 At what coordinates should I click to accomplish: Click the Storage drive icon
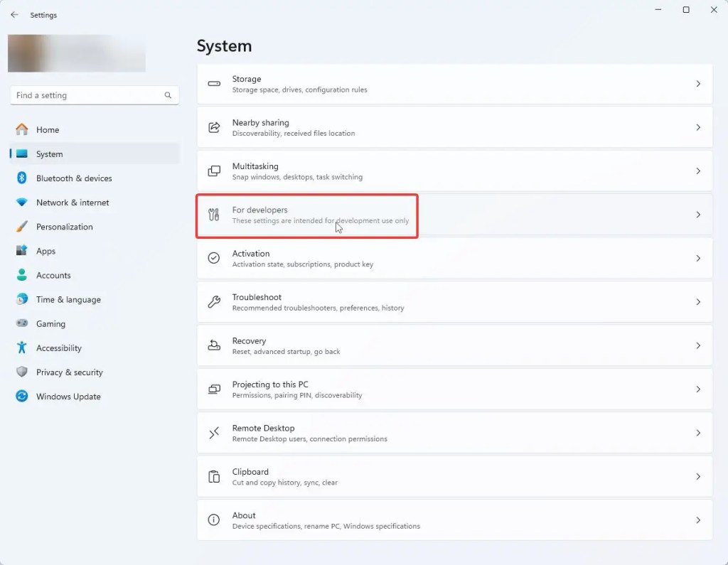point(213,84)
